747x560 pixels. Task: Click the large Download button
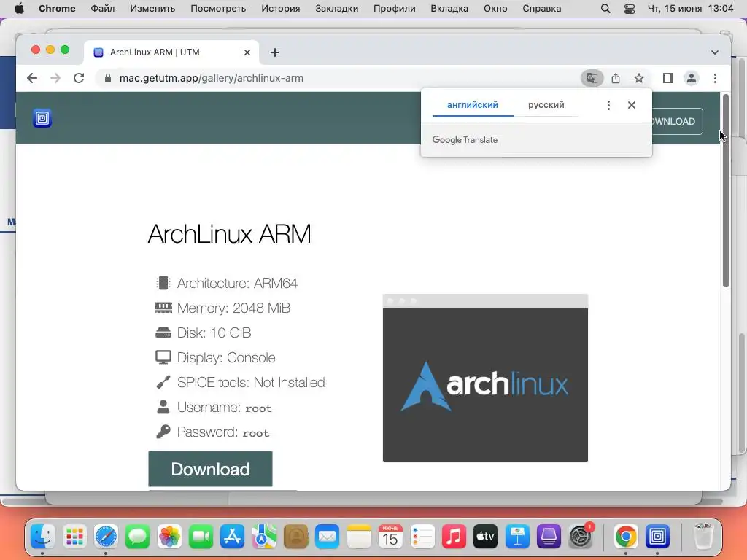point(210,469)
